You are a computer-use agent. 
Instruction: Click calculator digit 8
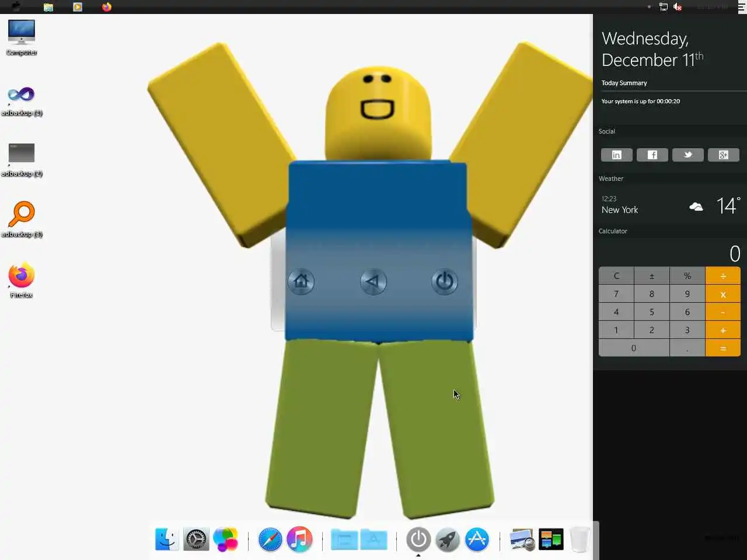click(652, 294)
